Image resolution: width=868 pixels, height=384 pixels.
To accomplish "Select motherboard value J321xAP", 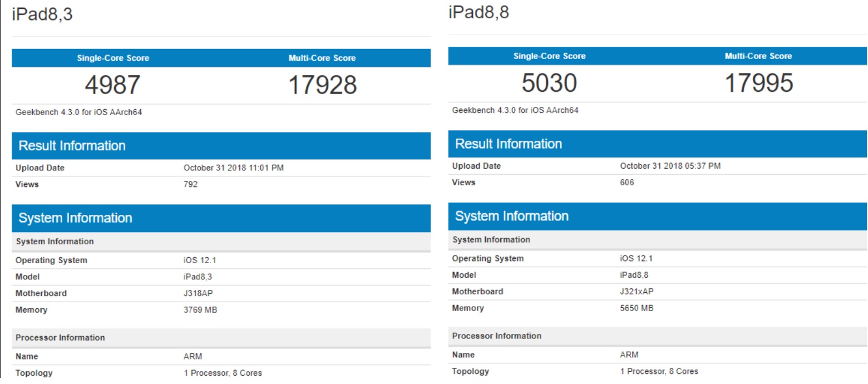I will point(637,292).
